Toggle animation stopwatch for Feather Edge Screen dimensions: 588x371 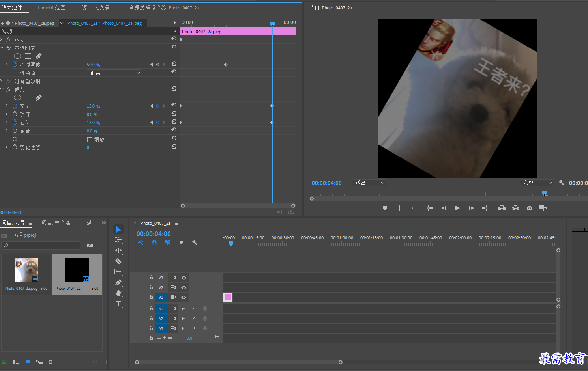15,147
